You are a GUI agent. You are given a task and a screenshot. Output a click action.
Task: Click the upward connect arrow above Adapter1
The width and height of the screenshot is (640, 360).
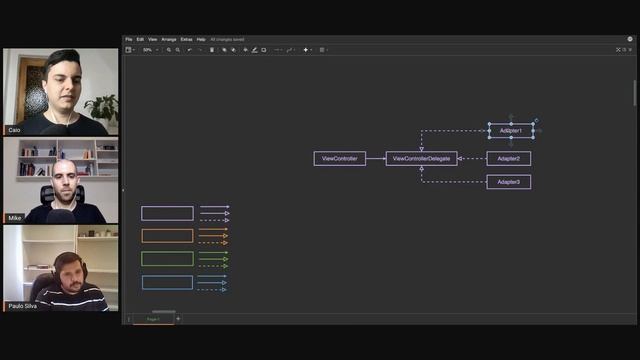(x=511, y=118)
